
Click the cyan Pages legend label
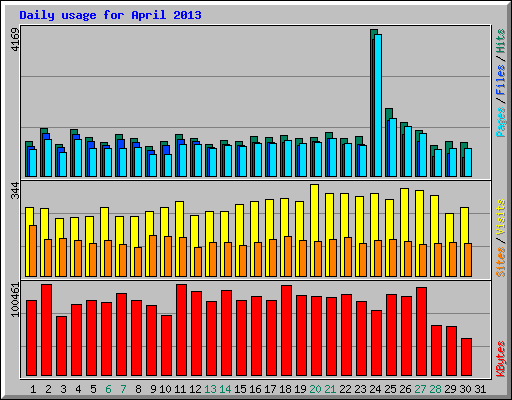[500, 122]
